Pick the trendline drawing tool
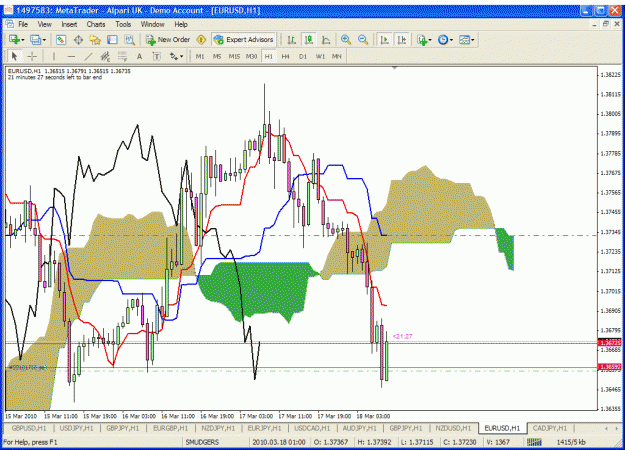Screen dimensions: 625x450 [x=88, y=57]
